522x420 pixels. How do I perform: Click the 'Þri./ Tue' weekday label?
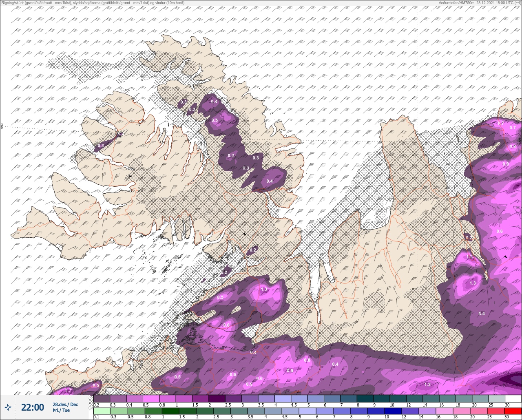[61, 411]
